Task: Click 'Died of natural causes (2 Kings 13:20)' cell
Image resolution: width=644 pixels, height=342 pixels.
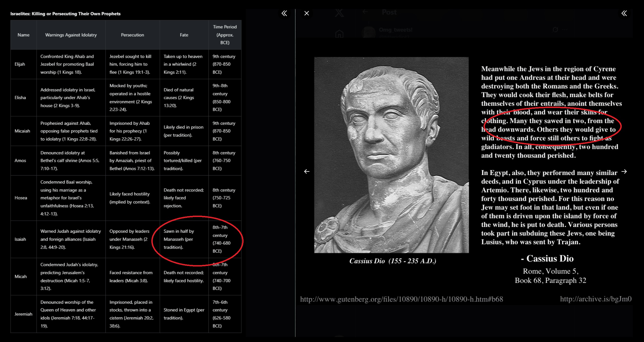Action: point(184,98)
